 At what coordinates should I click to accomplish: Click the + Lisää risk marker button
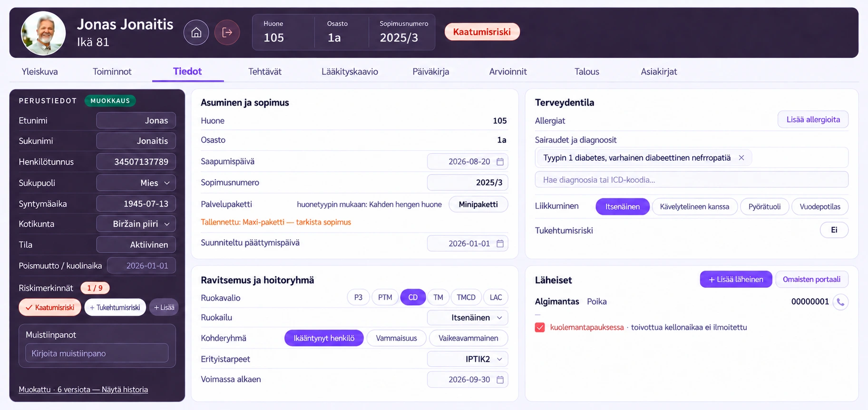point(164,307)
